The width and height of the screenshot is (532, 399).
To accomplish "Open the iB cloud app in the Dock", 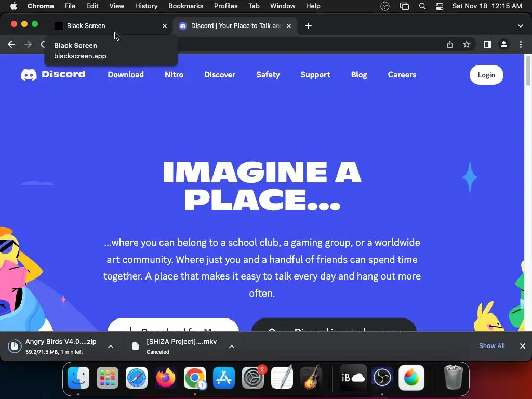I will (x=353, y=377).
